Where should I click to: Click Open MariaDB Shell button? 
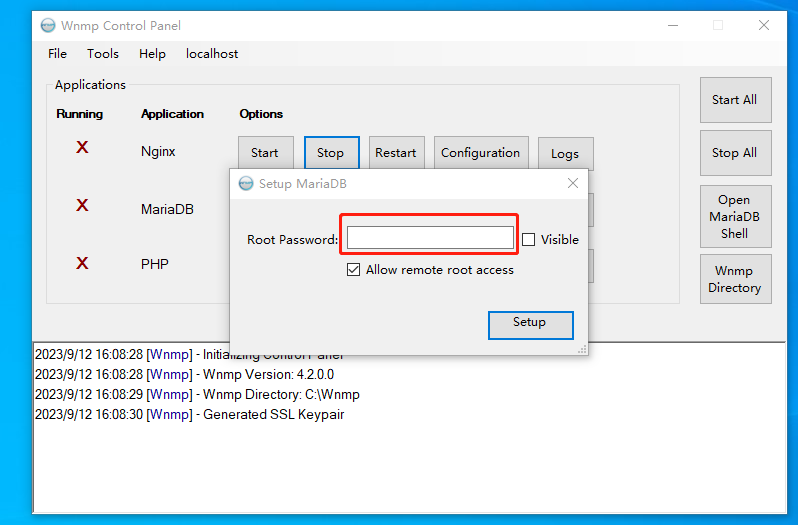[735, 216]
